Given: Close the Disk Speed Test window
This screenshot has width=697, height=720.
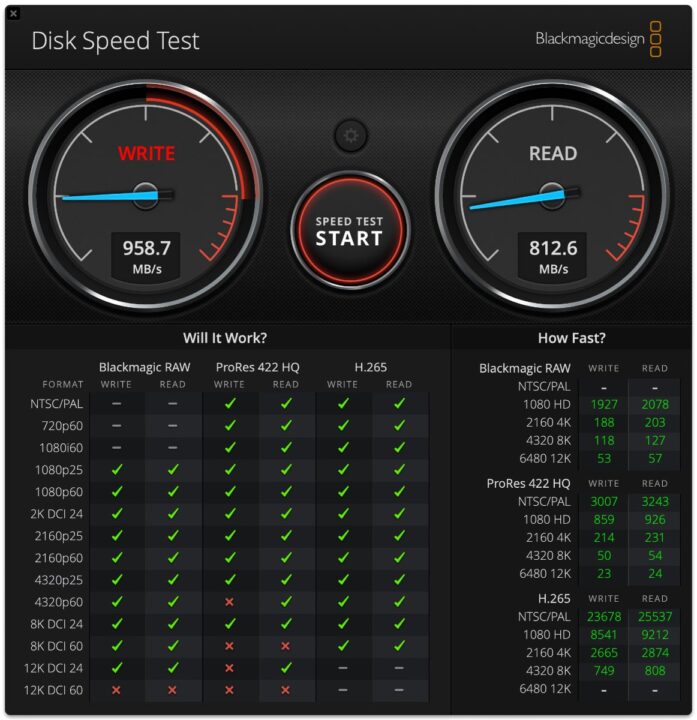Looking at the screenshot, I should point(14,13).
